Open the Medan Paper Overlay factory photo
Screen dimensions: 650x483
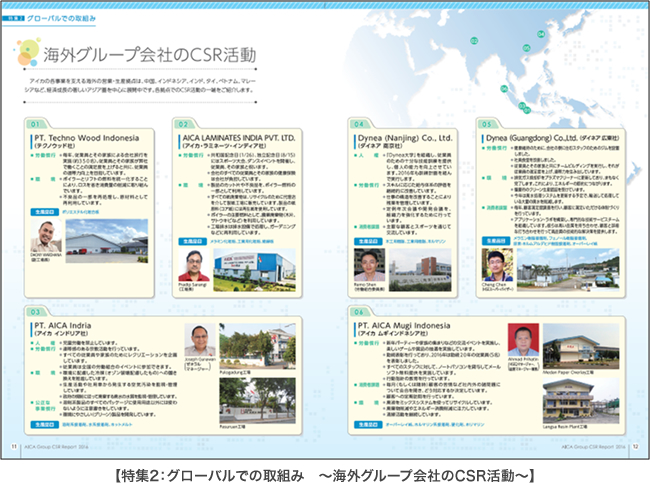click(x=581, y=346)
